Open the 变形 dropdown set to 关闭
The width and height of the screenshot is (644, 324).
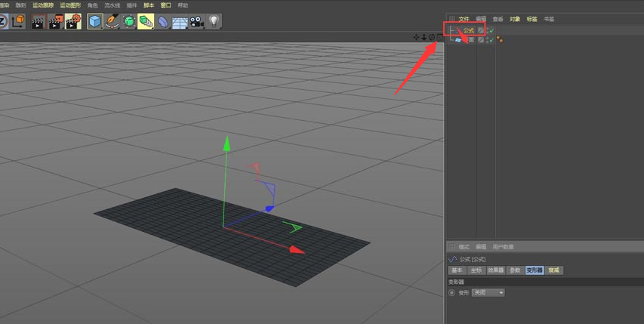(488, 293)
